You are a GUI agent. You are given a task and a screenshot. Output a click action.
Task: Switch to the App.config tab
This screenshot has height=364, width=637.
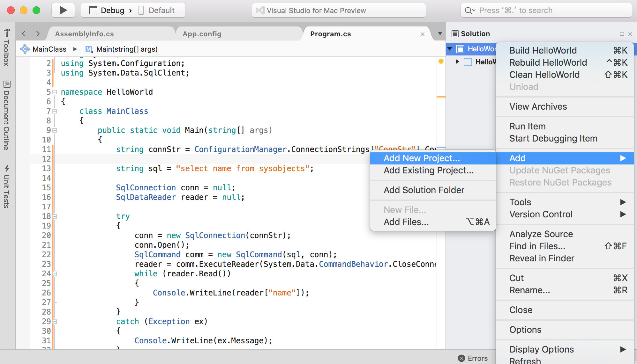(x=202, y=34)
